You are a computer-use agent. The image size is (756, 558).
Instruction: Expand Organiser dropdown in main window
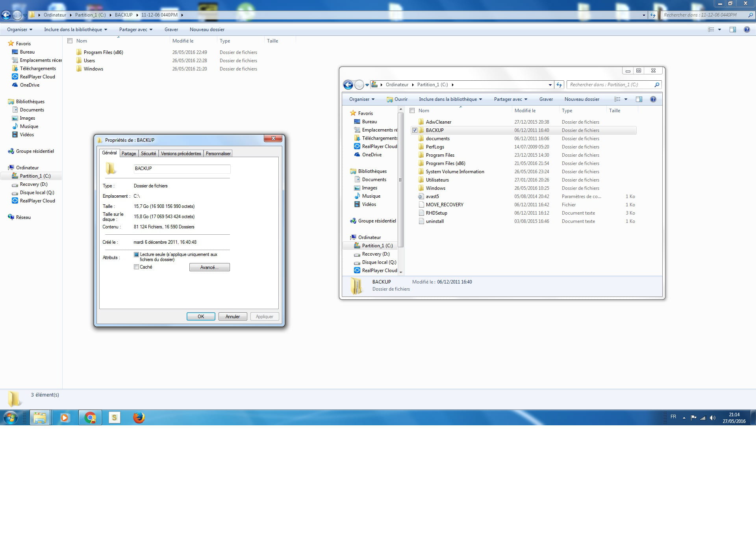click(20, 30)
